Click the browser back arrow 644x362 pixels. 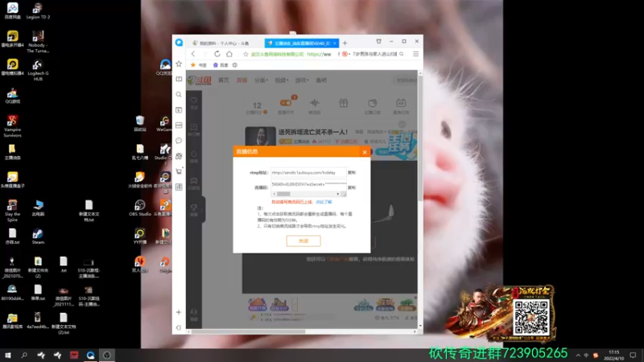click(193, 54)
